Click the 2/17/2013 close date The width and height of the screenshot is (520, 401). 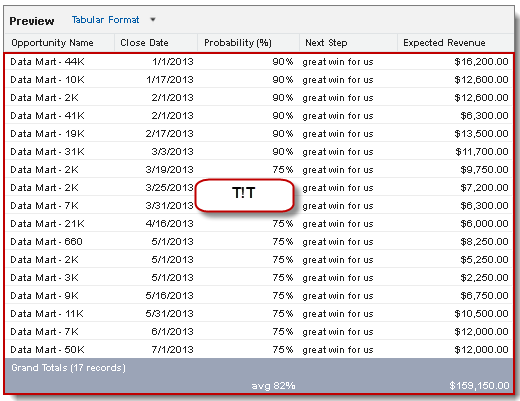169,134
